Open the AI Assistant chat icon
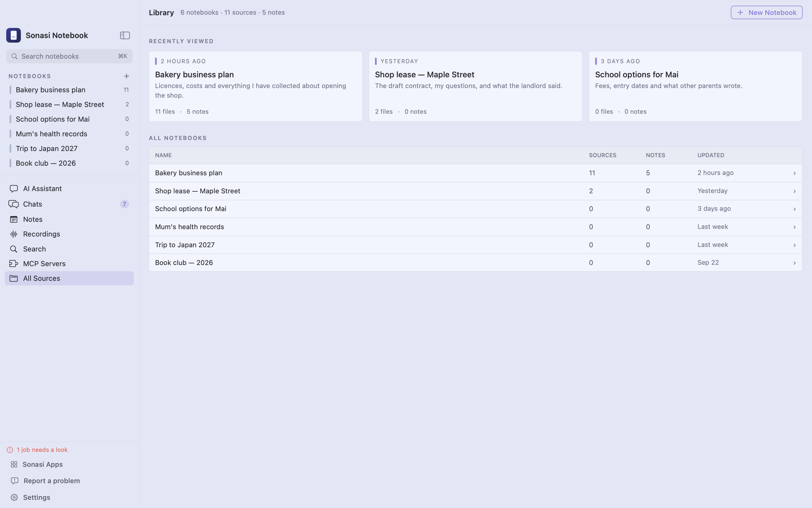Viewport: 812px width, 508px height. pos(14,189)
